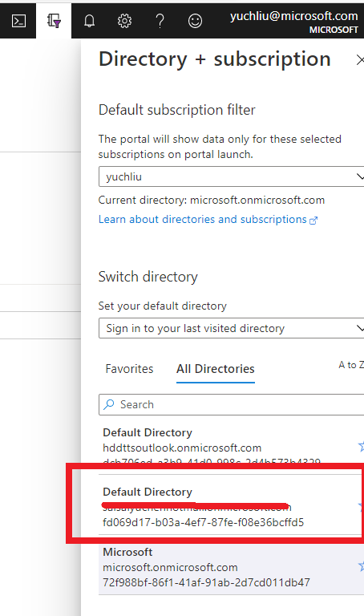Click the A to Z sort control
The height and width of the screenshot is (616, 364).
pyautogui.click(x=351, y=365)
